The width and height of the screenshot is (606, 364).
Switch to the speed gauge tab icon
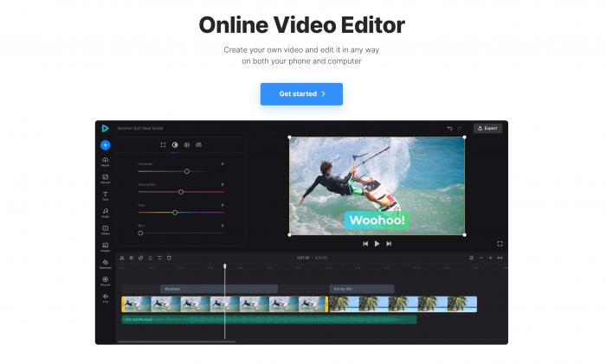pyautogui.click(x=198, y=144)
